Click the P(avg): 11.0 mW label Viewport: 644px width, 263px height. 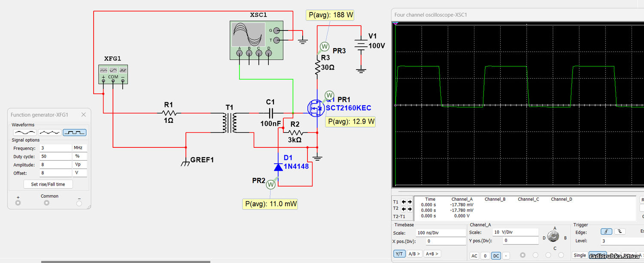(270, 204)
